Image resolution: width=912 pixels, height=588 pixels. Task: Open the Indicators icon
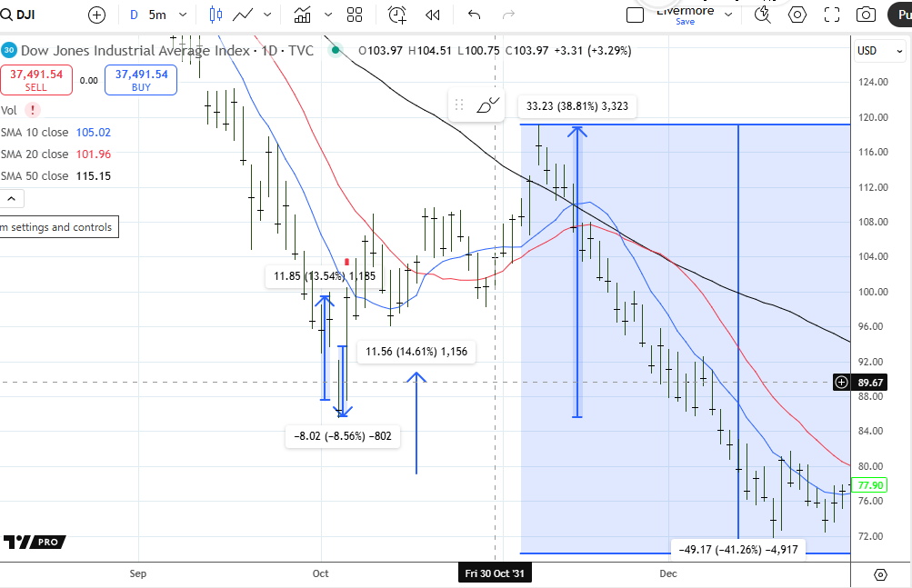pyautogui.click(x=303, y=15)
